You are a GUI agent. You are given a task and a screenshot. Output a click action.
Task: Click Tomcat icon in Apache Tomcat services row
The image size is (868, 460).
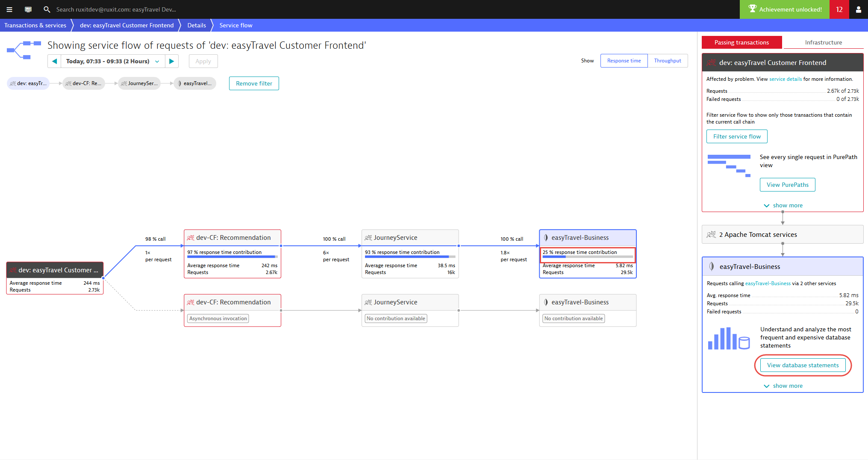point(711,234)
